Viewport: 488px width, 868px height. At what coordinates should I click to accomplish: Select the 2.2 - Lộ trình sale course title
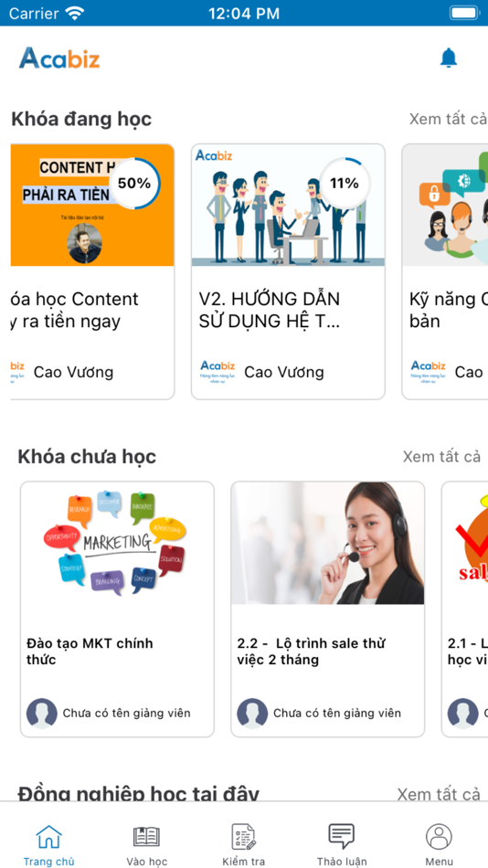[x=311, y=651]
